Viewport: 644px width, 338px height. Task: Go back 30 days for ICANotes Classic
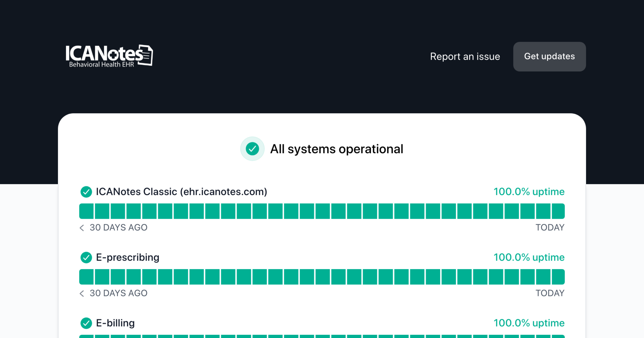(82, 228)
